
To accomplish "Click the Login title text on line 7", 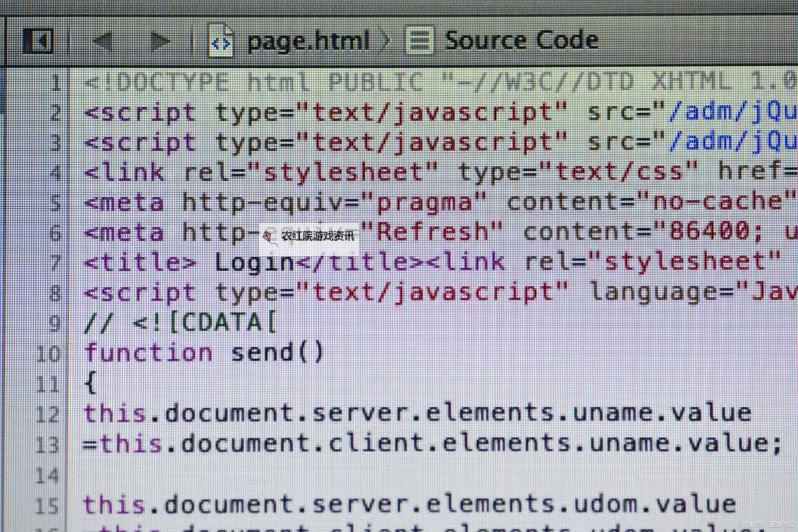I will pyautogui.click(x=254, y=262).
